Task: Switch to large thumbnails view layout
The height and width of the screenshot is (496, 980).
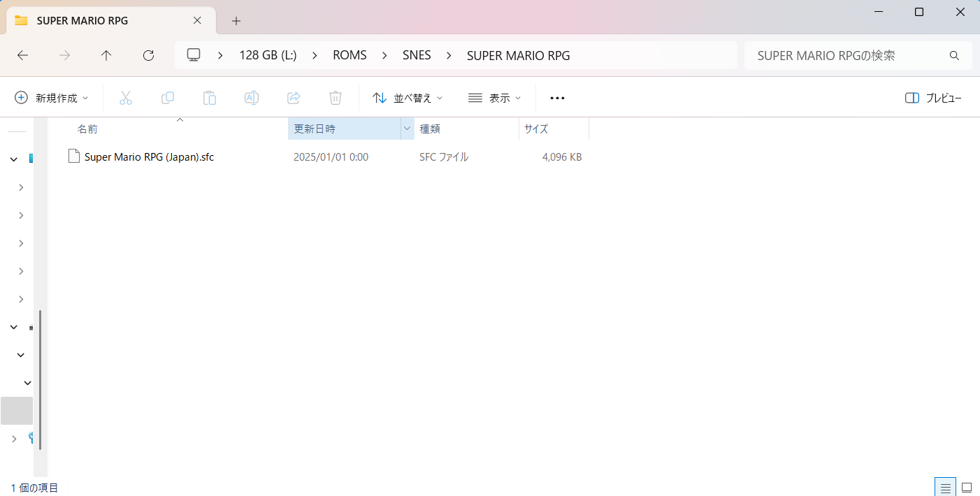Action: tap(967, 487)
